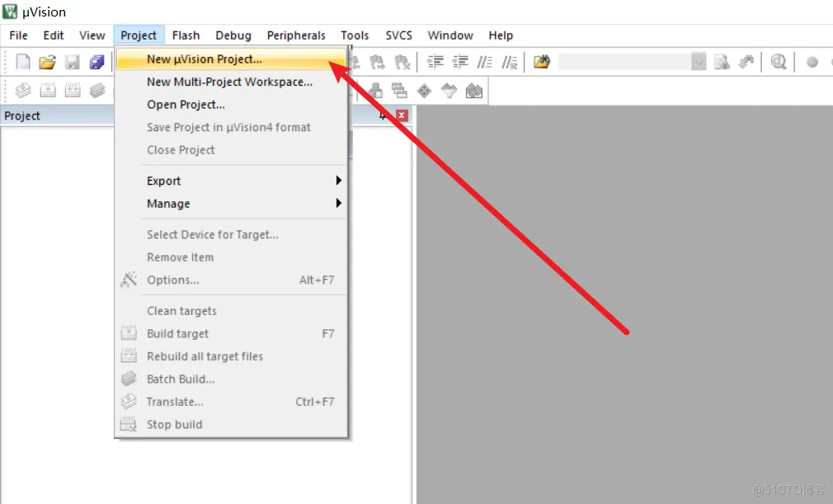Screen dimensions: 833x504
Task: Click the unindent selection icon
Action: coord(460,62)
